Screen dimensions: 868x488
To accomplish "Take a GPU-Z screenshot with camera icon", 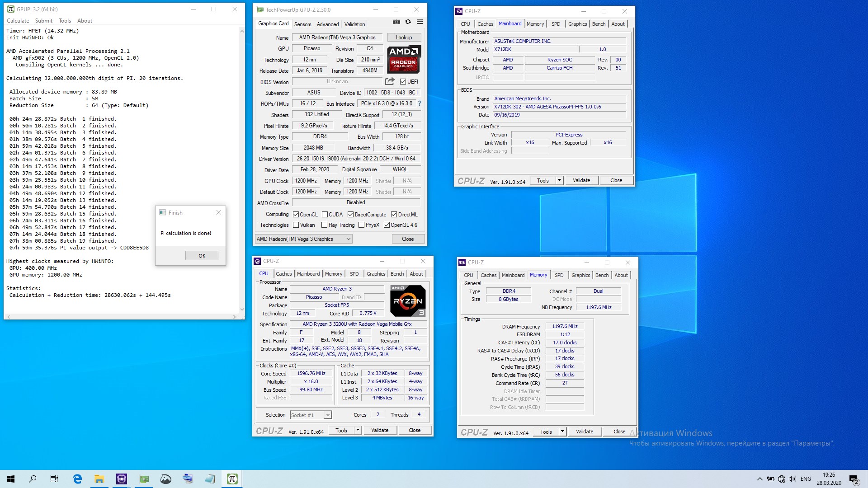I will [x=396, y=22].
